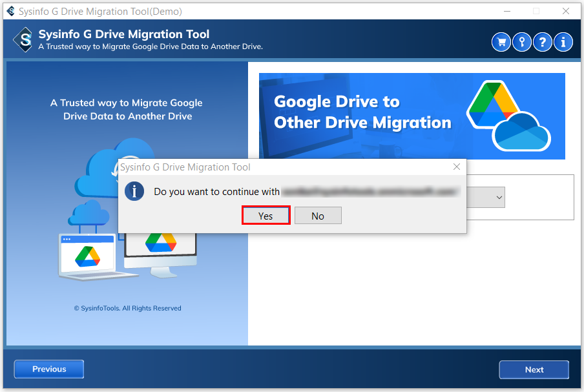Go back with the Previous button

(x=49, y=369)
